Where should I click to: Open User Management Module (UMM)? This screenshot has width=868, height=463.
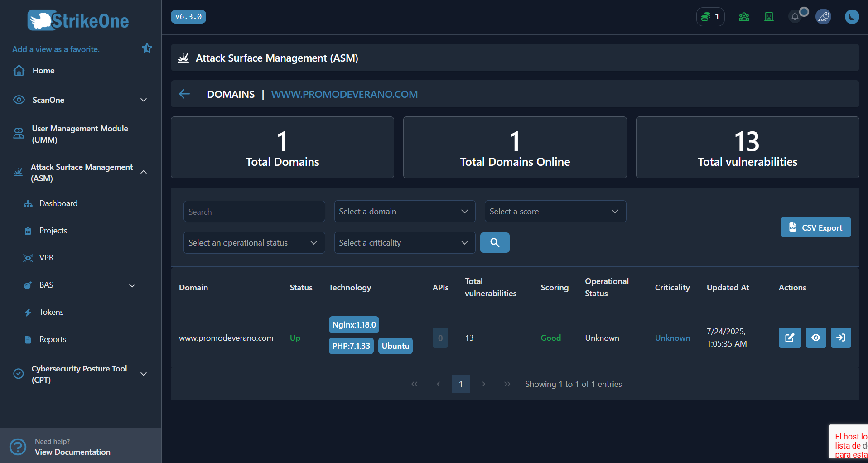80,134
